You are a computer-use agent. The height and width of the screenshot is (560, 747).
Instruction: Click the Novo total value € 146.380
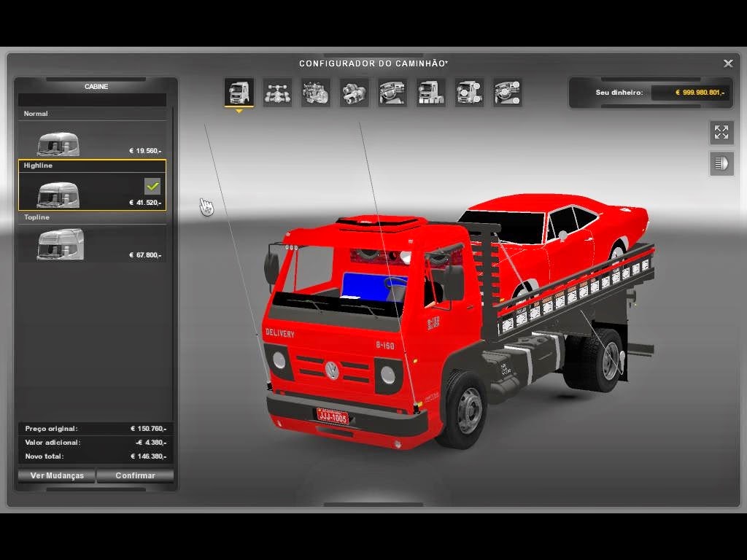pyautogui.click(x=149, y=456)
